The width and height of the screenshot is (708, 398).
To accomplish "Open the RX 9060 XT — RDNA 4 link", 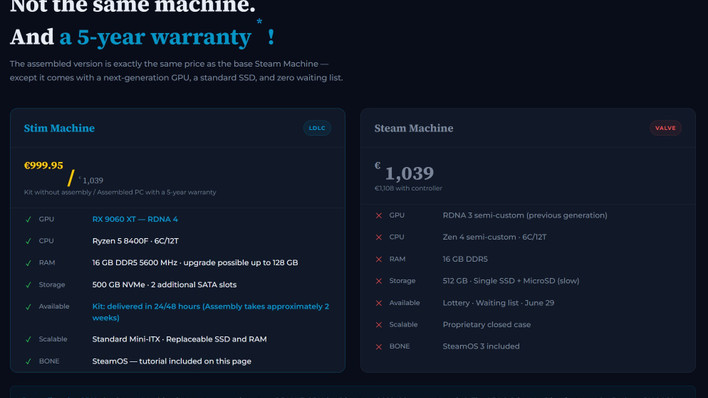I will [135, 219].
